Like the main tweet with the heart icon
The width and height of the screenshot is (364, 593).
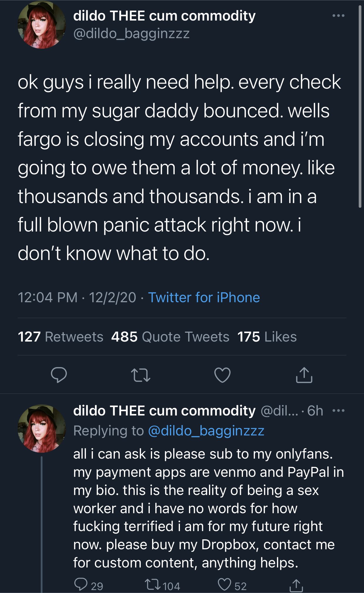tap(222, 375)
